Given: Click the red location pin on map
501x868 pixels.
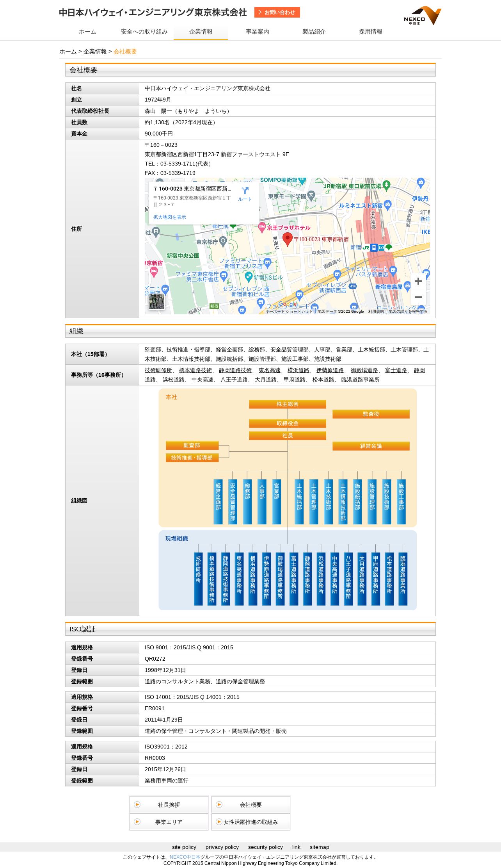Looking at the screenshot, I should (288, 239).
